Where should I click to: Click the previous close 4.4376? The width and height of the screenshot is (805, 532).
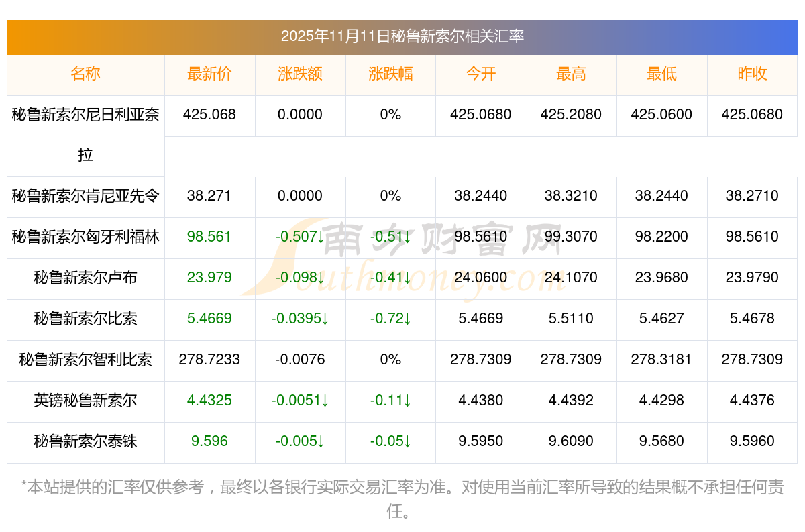tap(752, 401)
